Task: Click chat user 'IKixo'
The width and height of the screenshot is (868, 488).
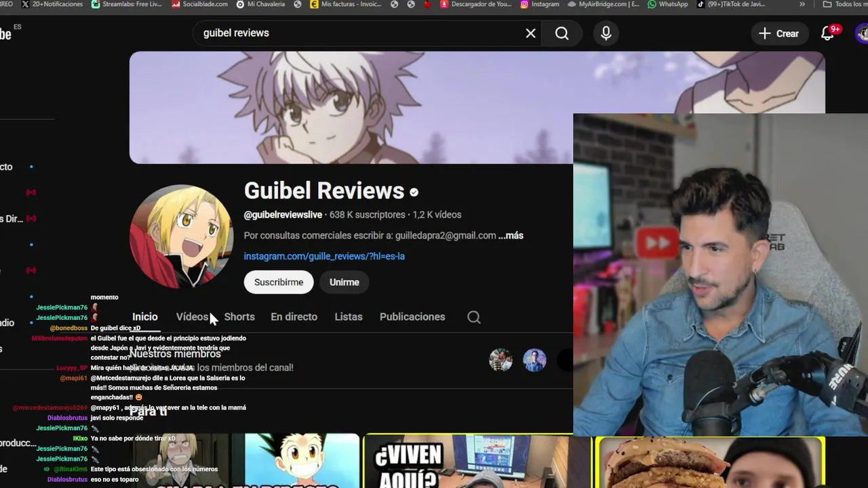Action: pyautogui.click(x=81, y=439)
